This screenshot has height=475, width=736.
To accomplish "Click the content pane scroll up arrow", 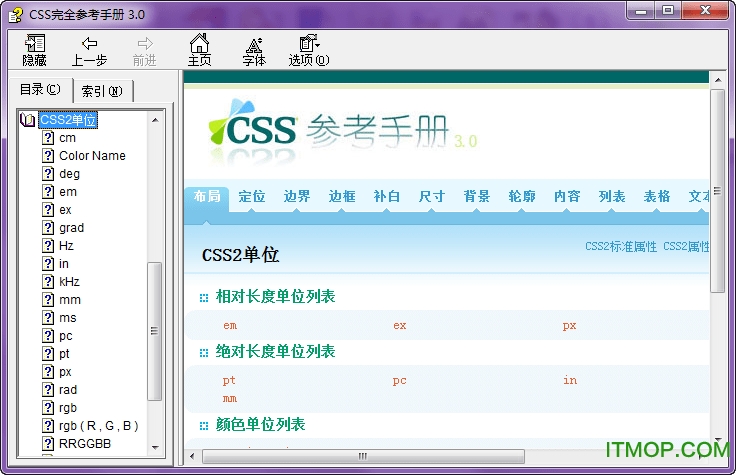I will [718, 80].
